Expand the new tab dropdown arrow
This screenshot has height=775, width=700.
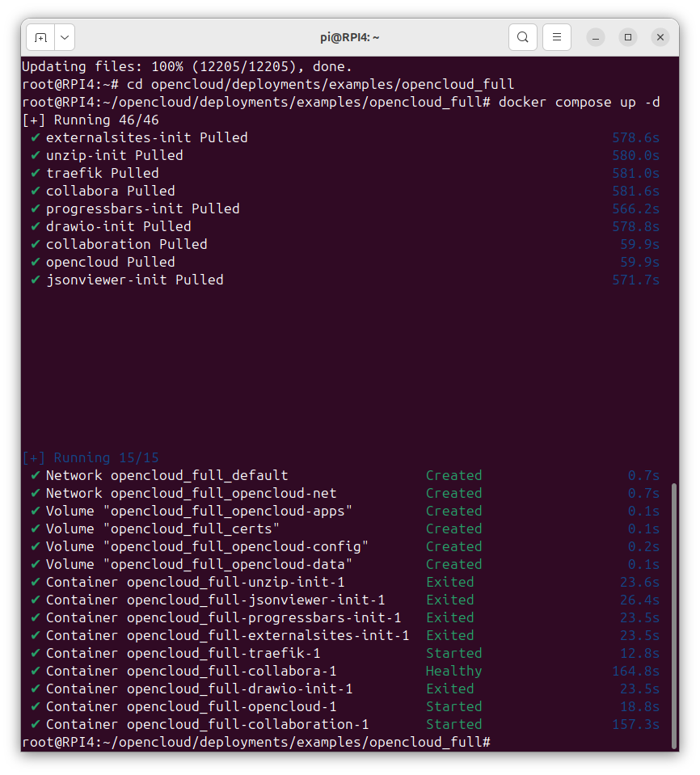coord(65,37)
